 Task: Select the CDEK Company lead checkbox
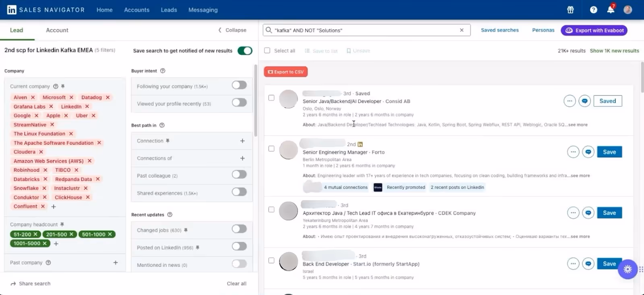coord(271,209)
